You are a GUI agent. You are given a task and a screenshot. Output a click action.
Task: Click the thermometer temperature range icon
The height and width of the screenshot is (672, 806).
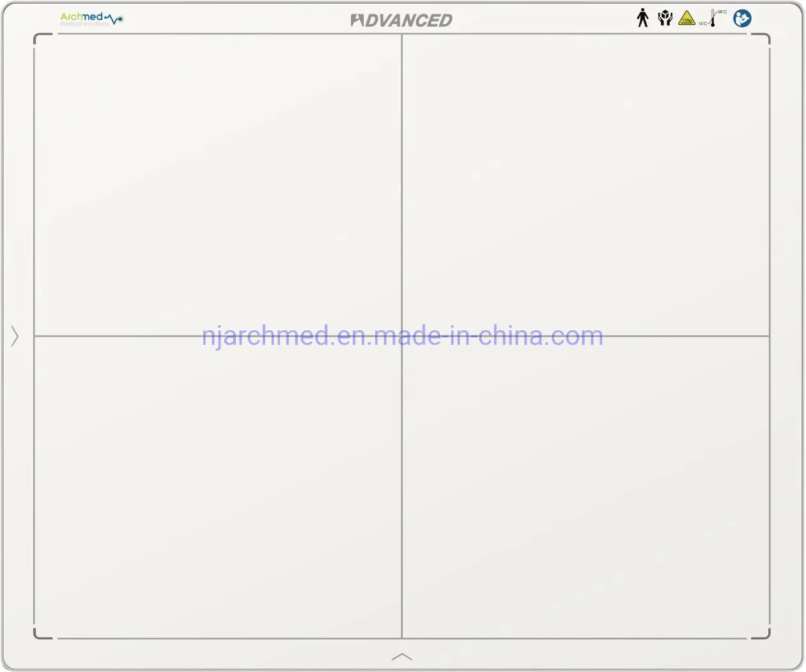click(x=713, y=18)
